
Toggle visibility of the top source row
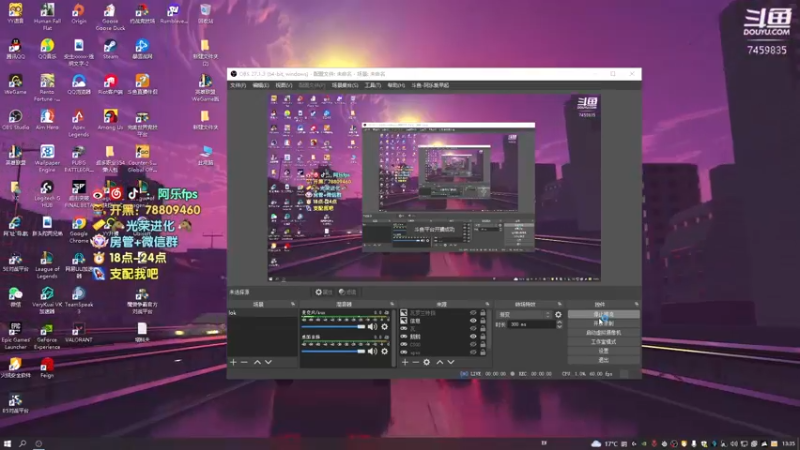[x=473, y=313]
